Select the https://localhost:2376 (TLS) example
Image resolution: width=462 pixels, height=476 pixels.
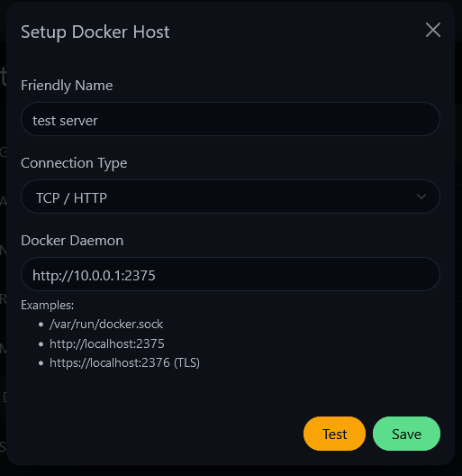click(124, 362)
